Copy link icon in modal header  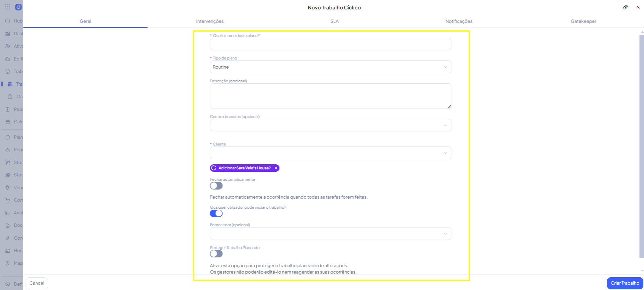click(x=626, y=7)
